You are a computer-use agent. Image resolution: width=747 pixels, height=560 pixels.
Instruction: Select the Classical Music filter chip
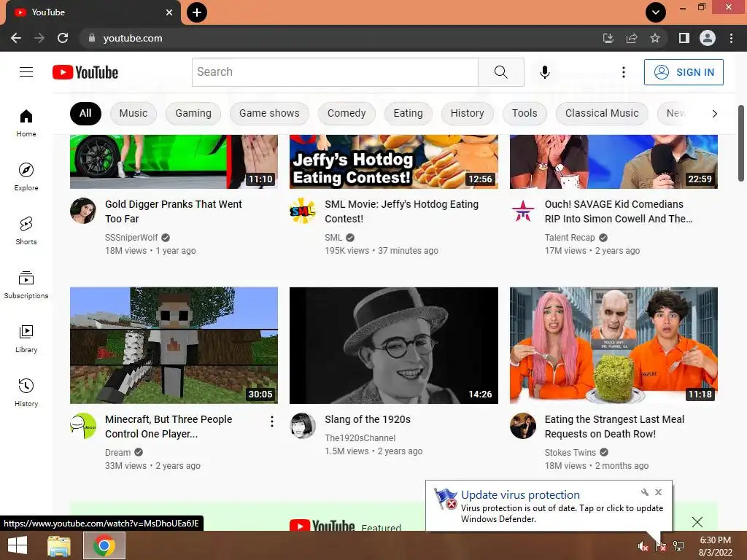pos(602,113)
